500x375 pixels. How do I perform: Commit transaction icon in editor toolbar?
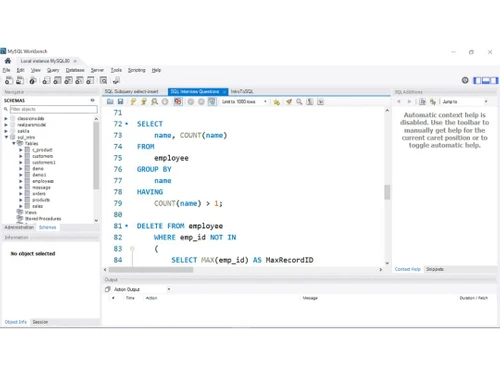tap(191, 102)
